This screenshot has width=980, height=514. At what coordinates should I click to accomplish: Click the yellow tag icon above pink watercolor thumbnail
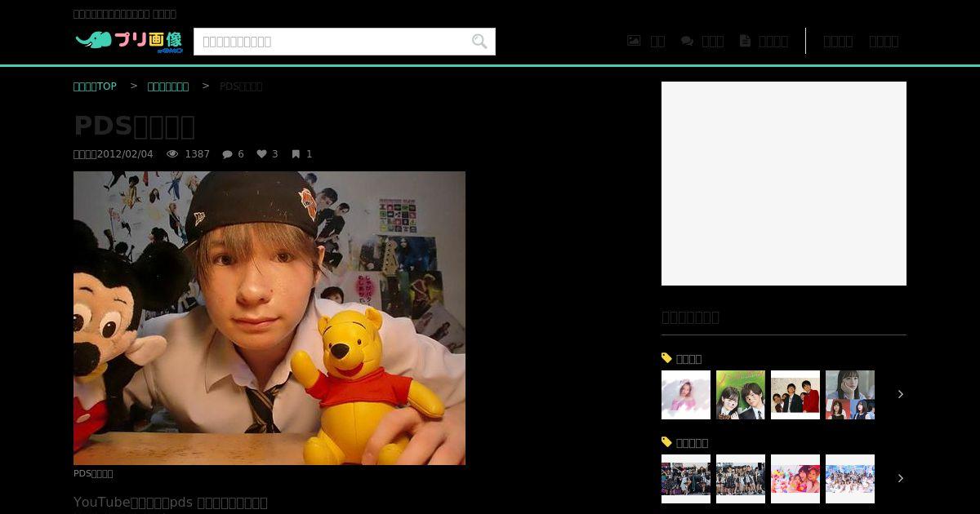[x=666, y=358]
